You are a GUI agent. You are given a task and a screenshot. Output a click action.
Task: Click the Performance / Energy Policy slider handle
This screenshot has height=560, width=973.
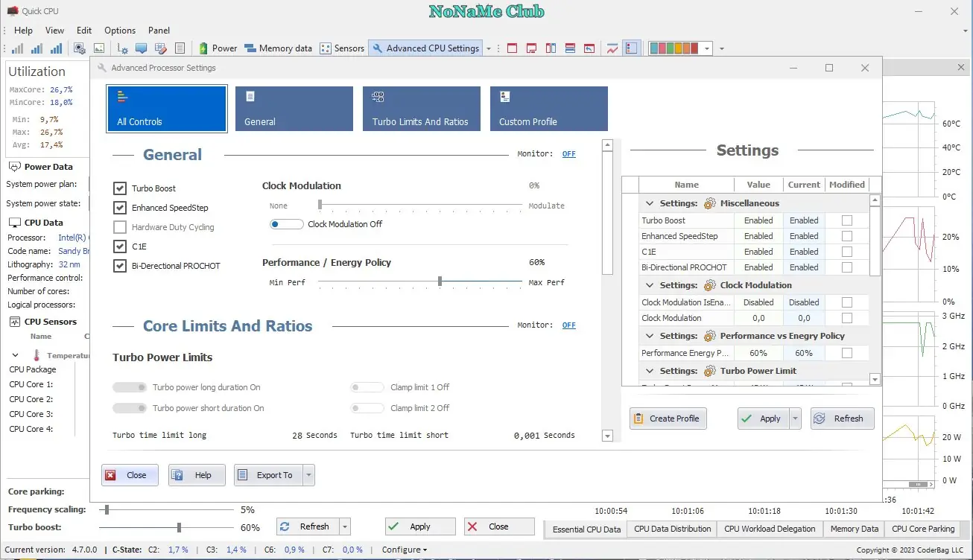pos(440,281)
